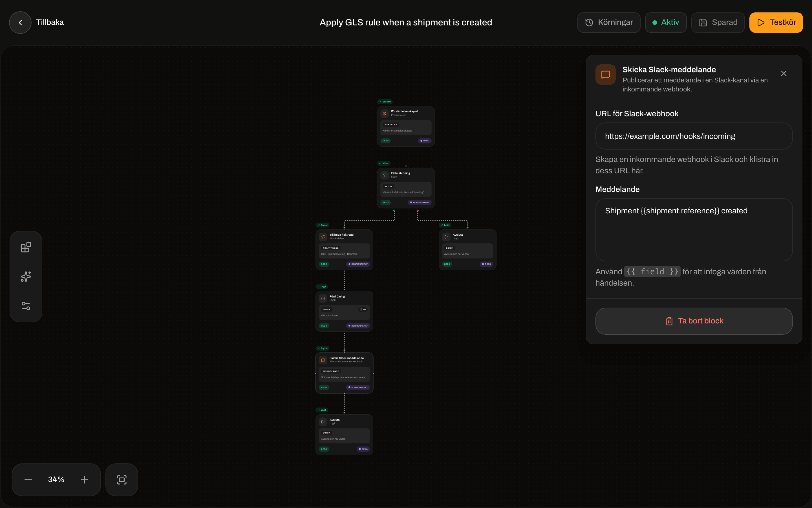Select the Skicka Slack-meddelande node on the canvas
Screen dimensions: 812x508
[344, 373]
